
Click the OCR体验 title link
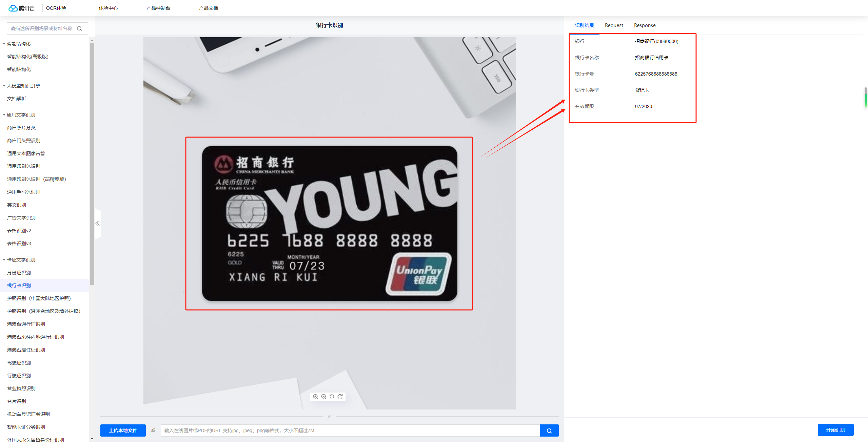56,8
